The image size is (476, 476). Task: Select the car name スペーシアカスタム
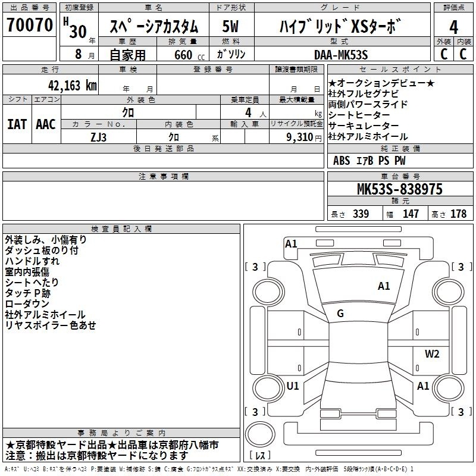(x=154, y=27)
